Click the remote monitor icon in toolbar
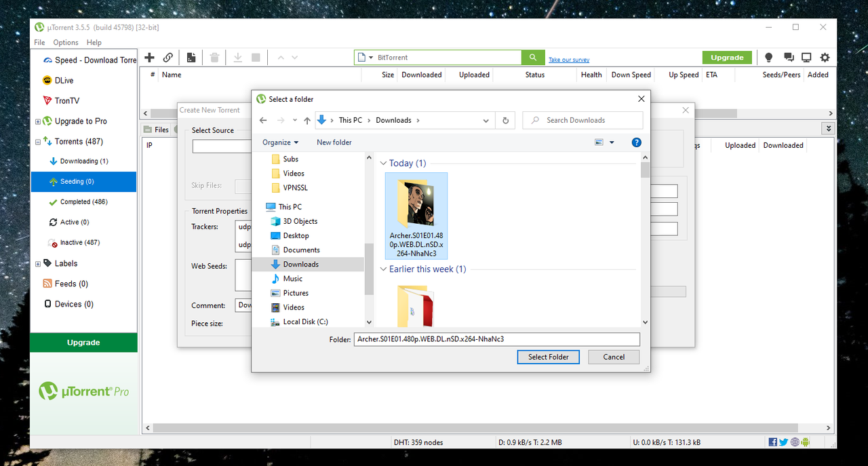Screen dimensions: 868x466 806,58
